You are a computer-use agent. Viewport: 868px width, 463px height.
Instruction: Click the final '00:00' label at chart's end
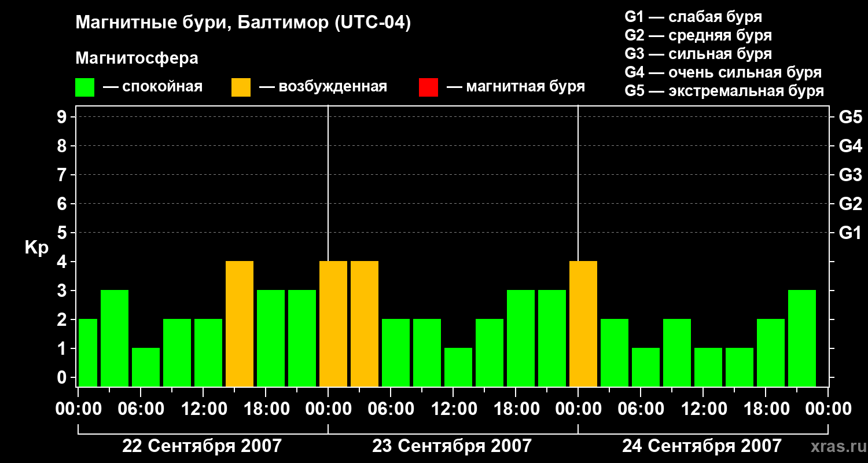tap(828, 409)
